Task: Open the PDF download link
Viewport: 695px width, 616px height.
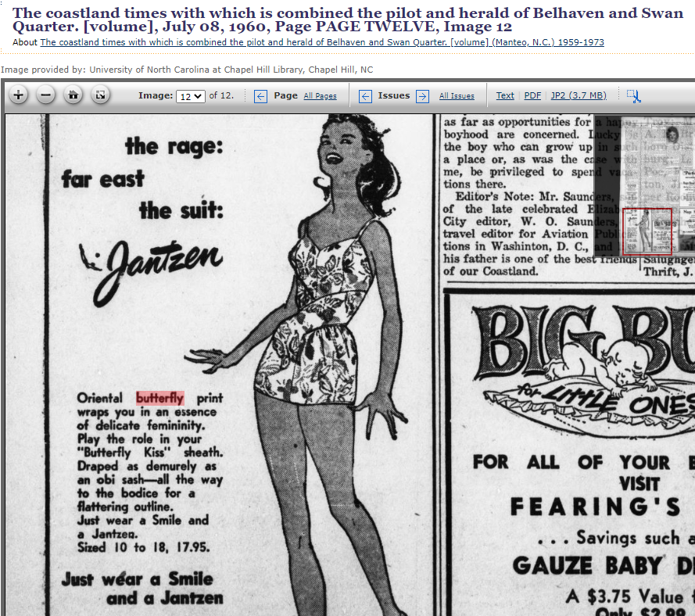Action: click(x=532, y=95)
